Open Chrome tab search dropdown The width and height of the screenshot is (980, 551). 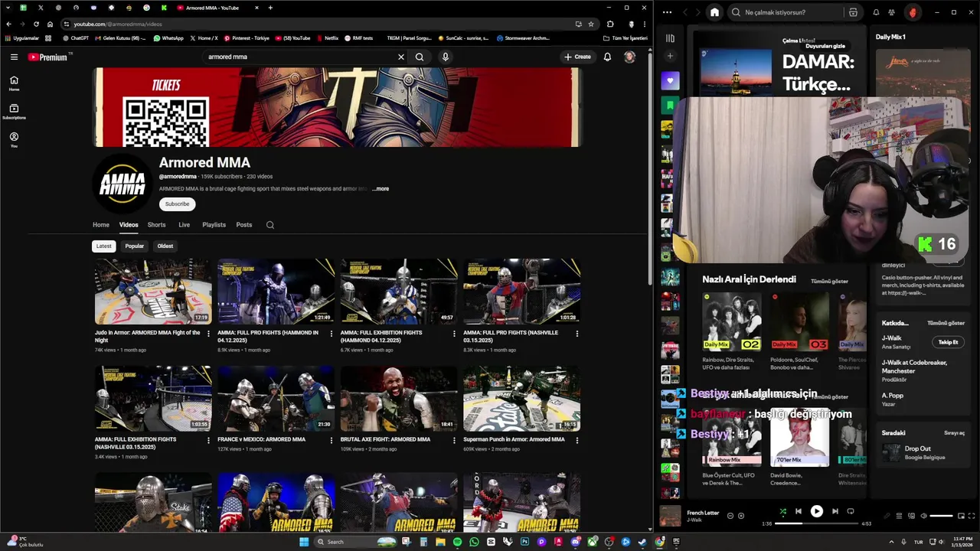[x=8, y=8]
